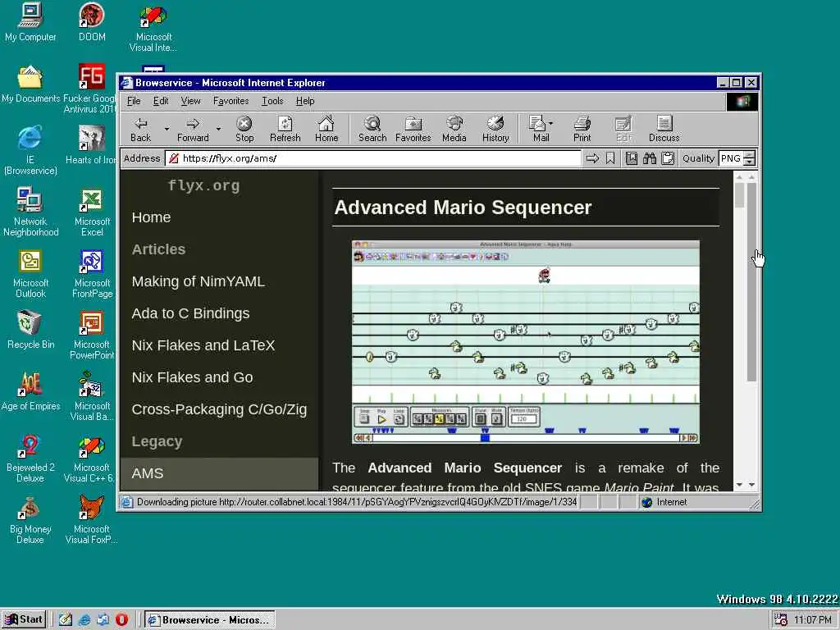Image resolution: width=840 pixels, height=630 pixels.
Task: Open the Back button history dropdown arrow
Action: (167, 129)
